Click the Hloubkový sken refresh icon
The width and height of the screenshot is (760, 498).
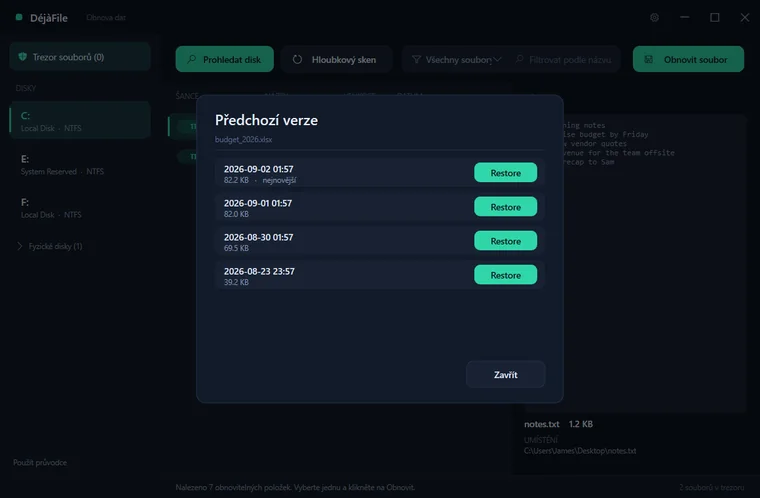click(297, 59)
